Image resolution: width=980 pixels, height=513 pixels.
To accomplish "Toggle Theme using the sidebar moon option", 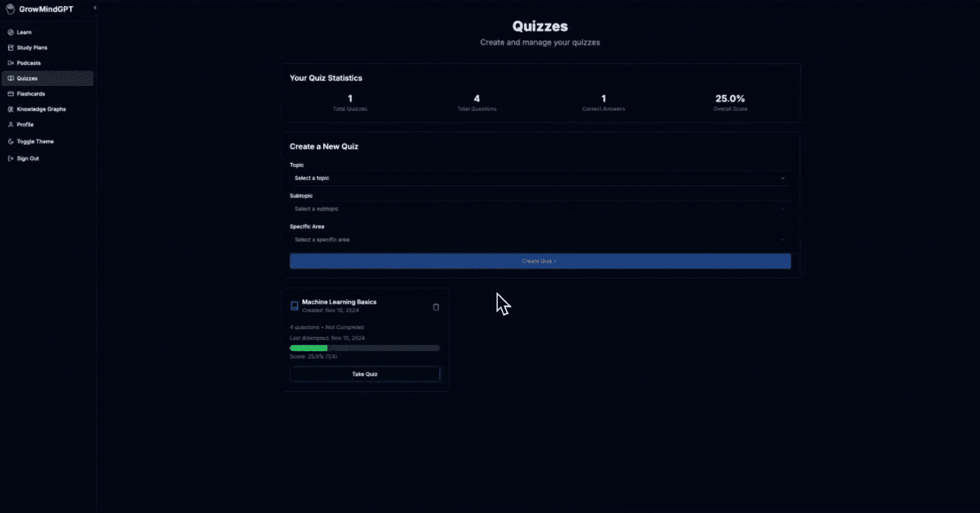I will coord(47,141).
